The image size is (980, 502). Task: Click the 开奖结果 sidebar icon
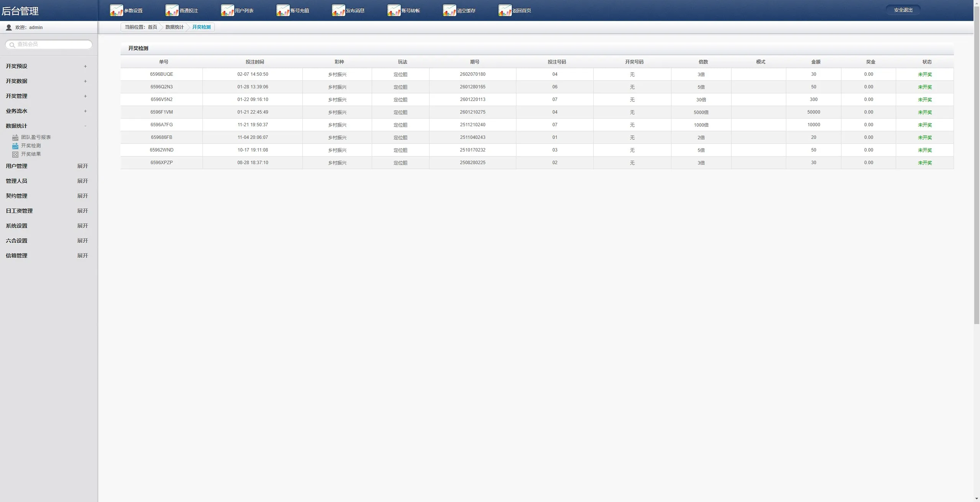pos(15,154)
